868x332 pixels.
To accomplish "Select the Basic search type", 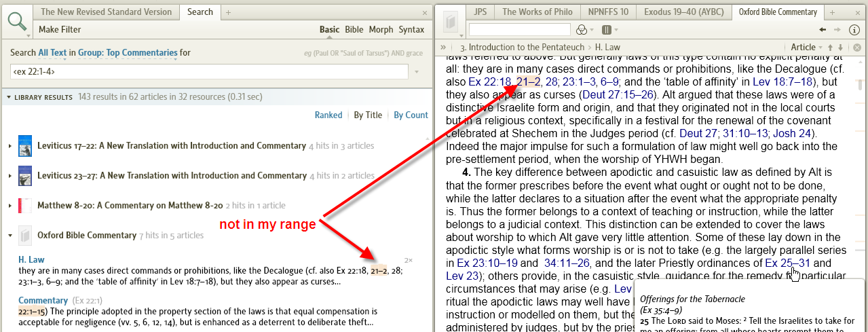I will (x=330, y=29).
